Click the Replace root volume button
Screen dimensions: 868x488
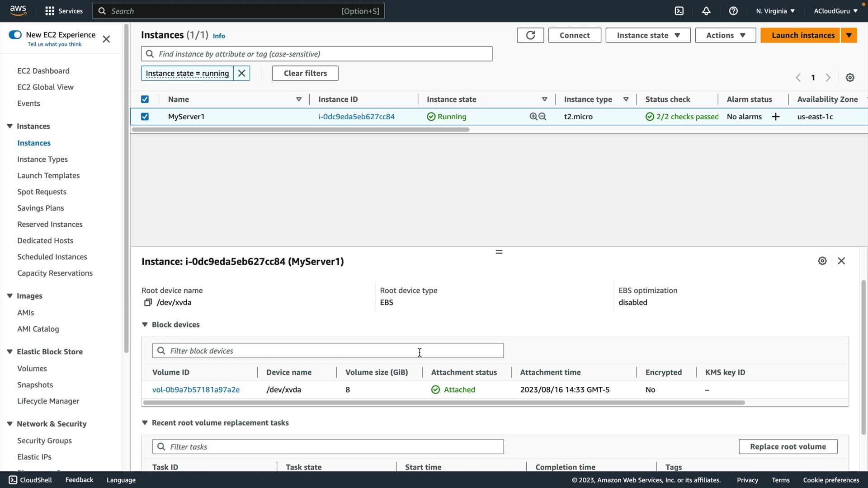click(788, 446)
